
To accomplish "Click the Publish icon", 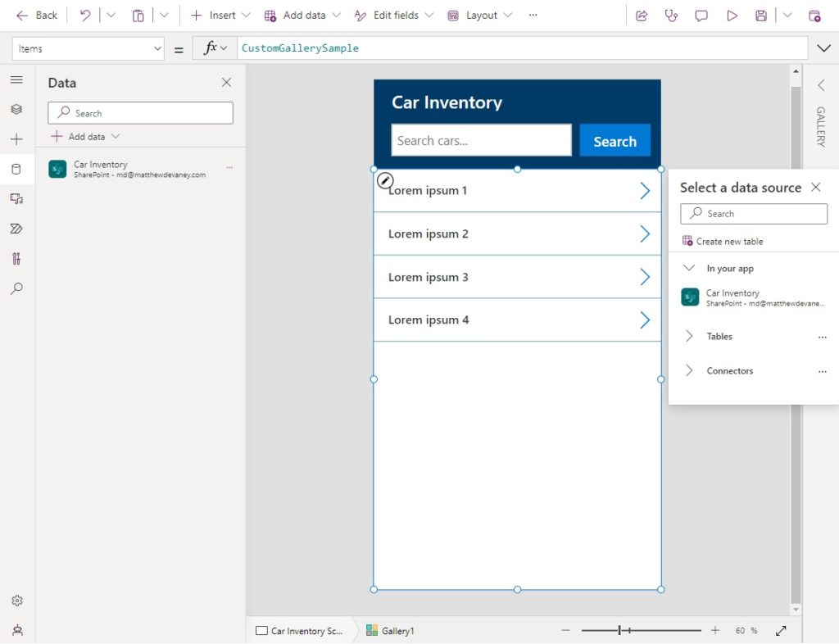I will tap(814, 16).
